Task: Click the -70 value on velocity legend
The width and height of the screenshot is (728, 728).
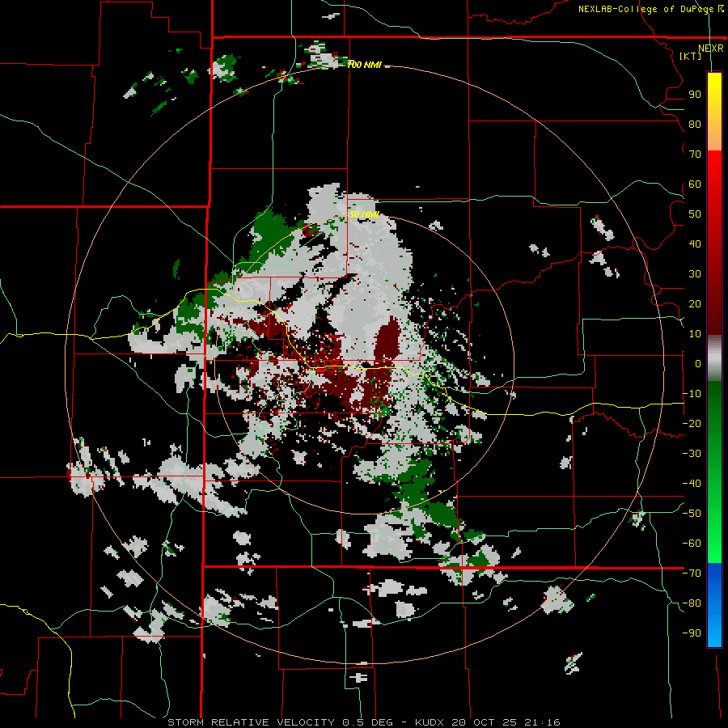Action: (692, 574)
